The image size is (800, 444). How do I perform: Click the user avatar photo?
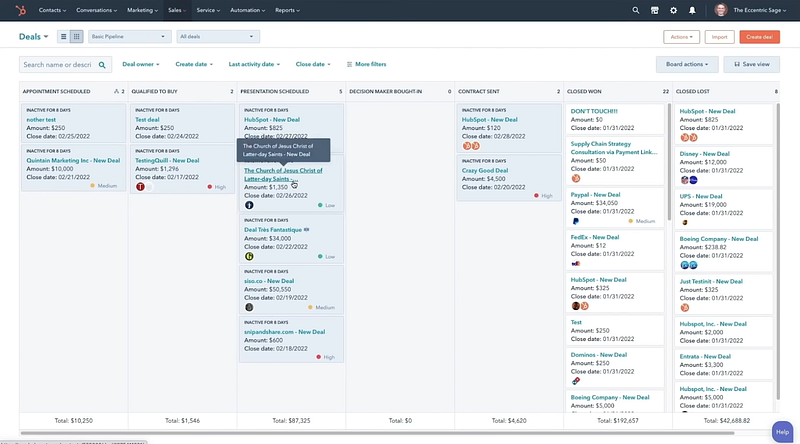click(x=721, y=10)
